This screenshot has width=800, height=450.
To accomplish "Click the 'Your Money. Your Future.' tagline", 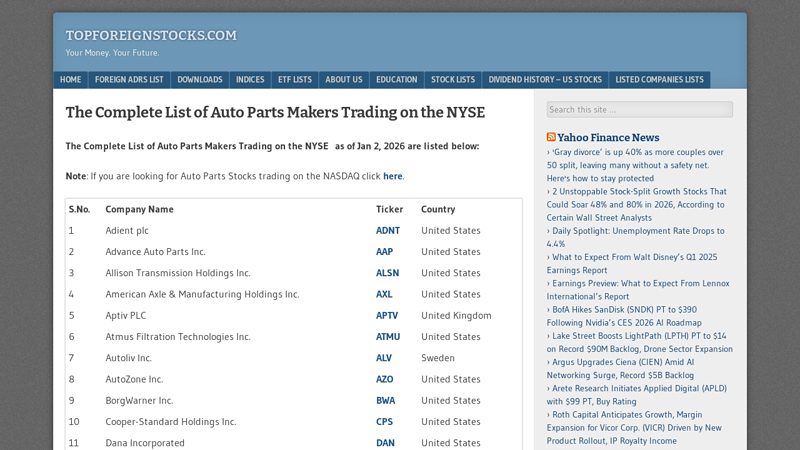I will pyautogui.click(x=112, y=53).
